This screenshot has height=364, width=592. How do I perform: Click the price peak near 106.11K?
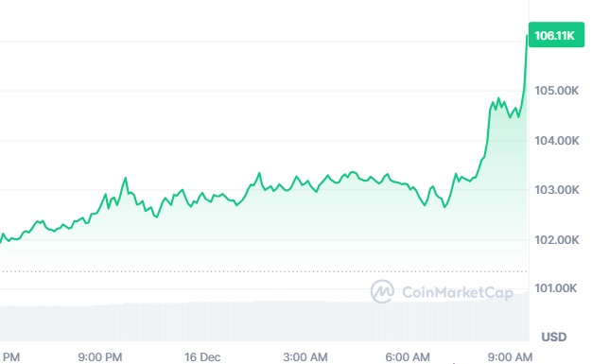527,36
